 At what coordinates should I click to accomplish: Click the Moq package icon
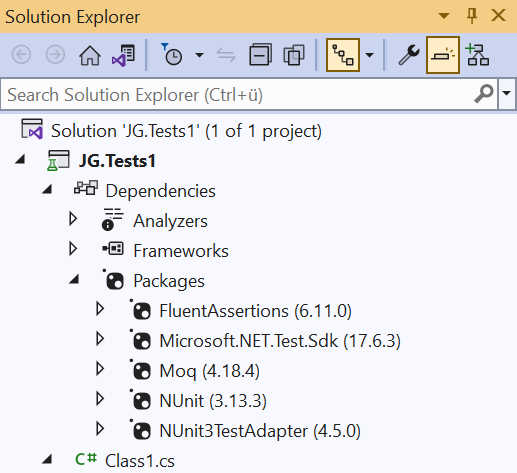141,370
